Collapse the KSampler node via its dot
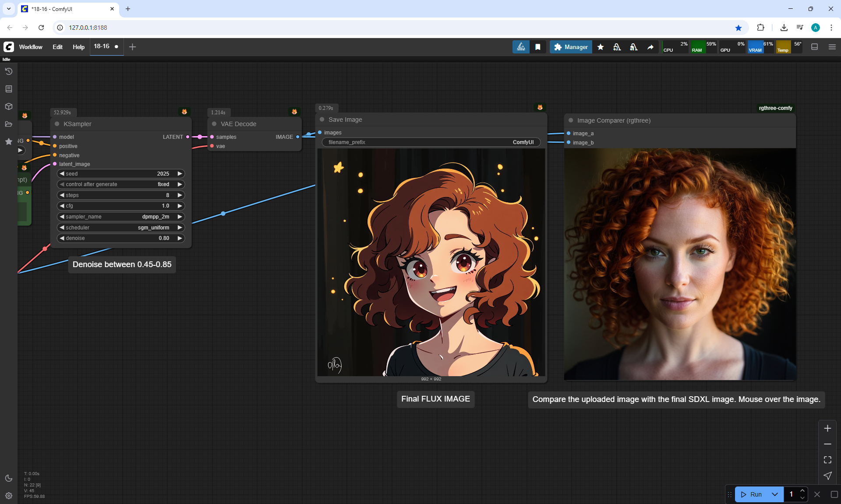 (57, 124)
